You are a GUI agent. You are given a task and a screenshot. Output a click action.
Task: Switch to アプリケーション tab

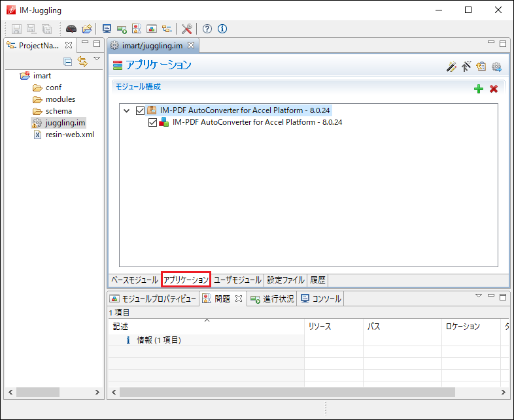(186, 280)
